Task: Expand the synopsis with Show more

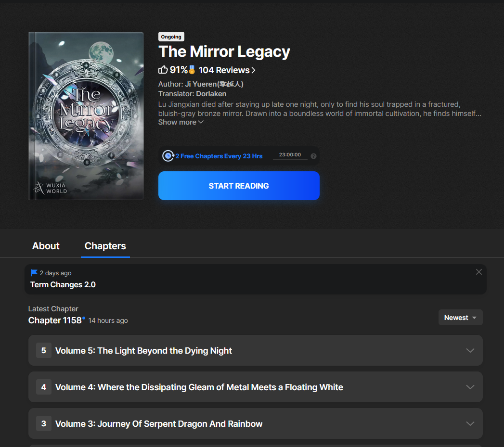Action: 181,122
